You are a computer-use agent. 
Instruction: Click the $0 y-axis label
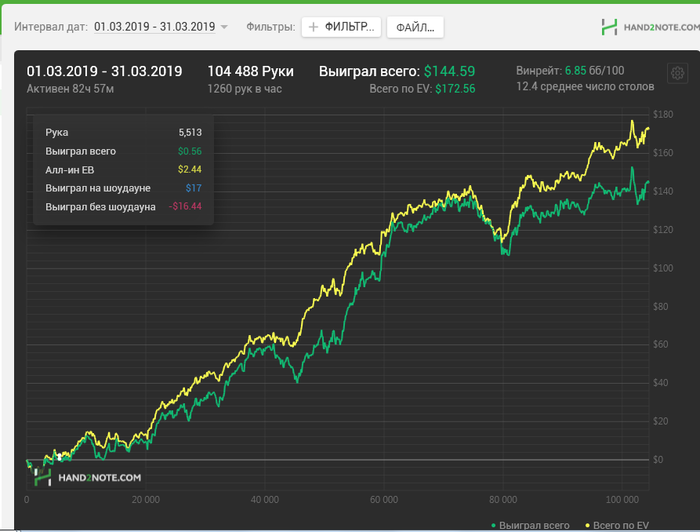[658, 460]
